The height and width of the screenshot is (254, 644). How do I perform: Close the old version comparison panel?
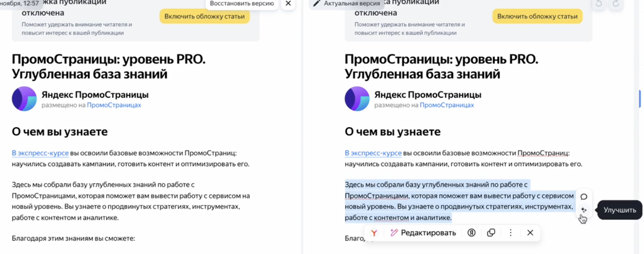coord(288,4)
